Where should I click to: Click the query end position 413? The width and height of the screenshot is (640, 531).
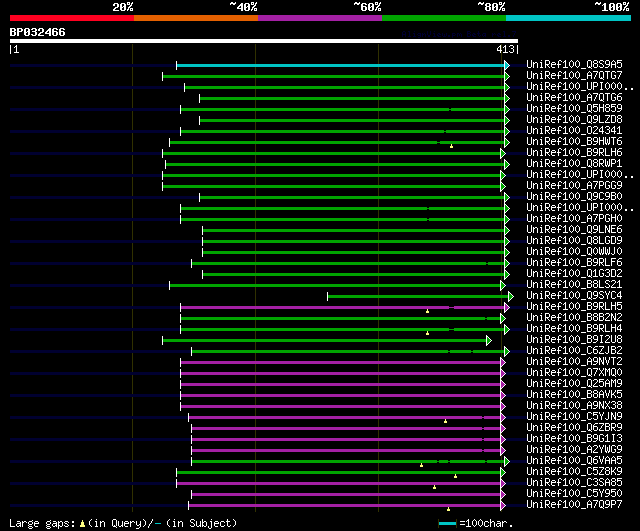click(x=505, y=49)
